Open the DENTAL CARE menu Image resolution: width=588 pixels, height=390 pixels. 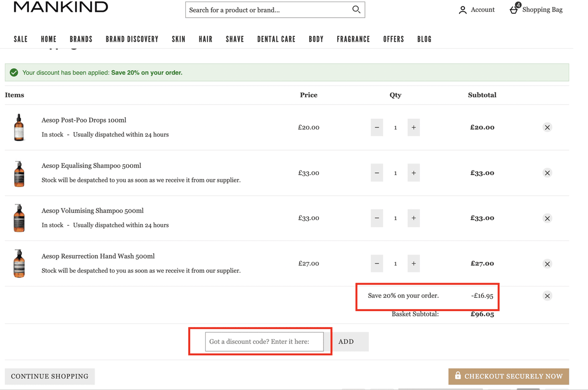tap(276, 39)
